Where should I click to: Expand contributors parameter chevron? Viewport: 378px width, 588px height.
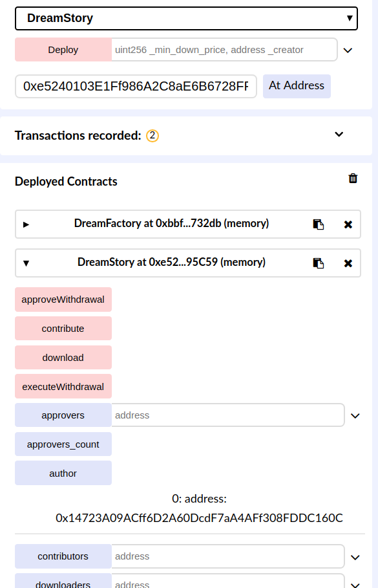tap(355, 557)
